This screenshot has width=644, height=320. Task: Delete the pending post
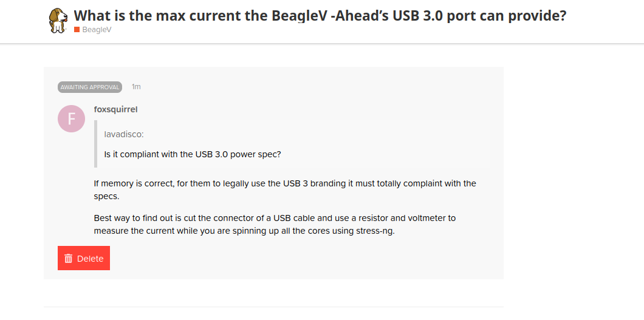[x=84, y=258]
